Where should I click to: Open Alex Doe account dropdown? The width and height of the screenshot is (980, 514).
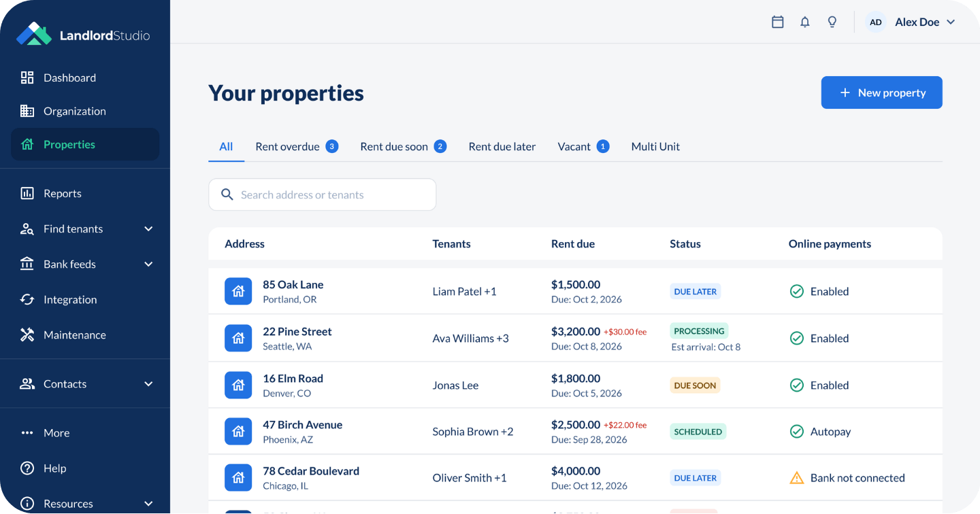coord(911,22)
